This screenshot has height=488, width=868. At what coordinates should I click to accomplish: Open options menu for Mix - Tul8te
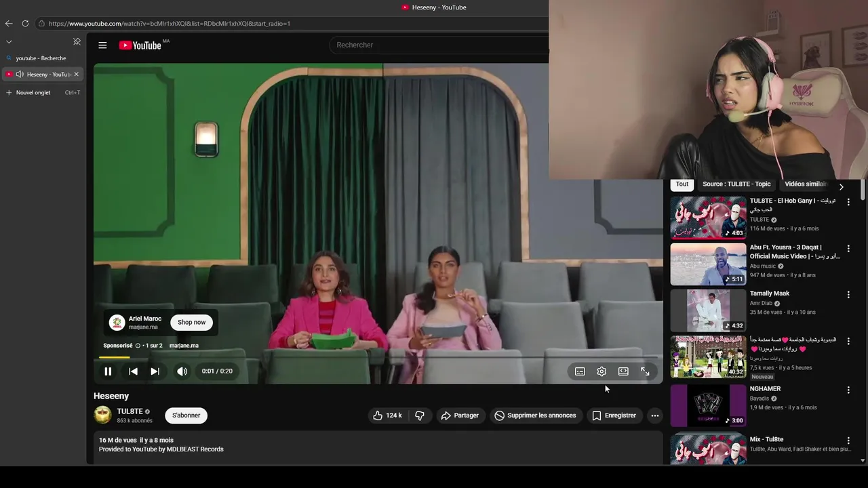click(x=848, y=441)
